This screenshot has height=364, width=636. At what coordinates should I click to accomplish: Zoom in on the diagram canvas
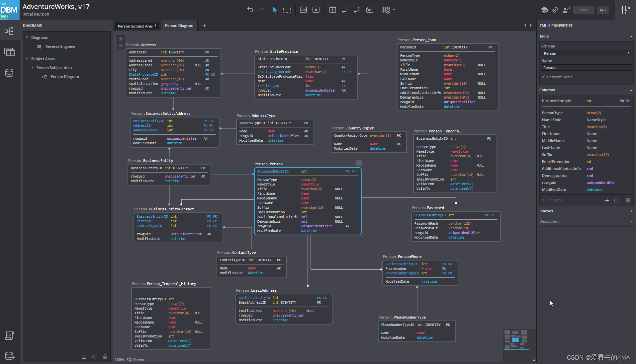click(121, 39)
